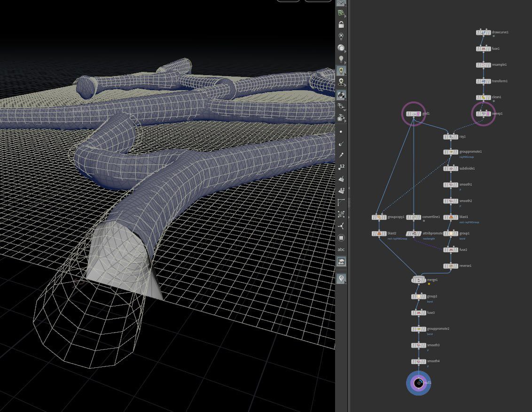Select the fuse3 node

click(x=419, y=313)
